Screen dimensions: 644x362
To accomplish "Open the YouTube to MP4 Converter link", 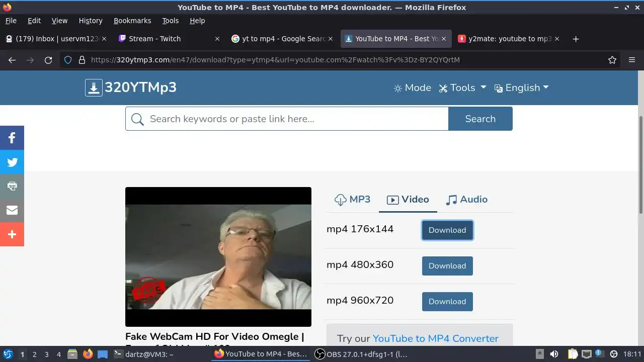I will click(436, 338).
